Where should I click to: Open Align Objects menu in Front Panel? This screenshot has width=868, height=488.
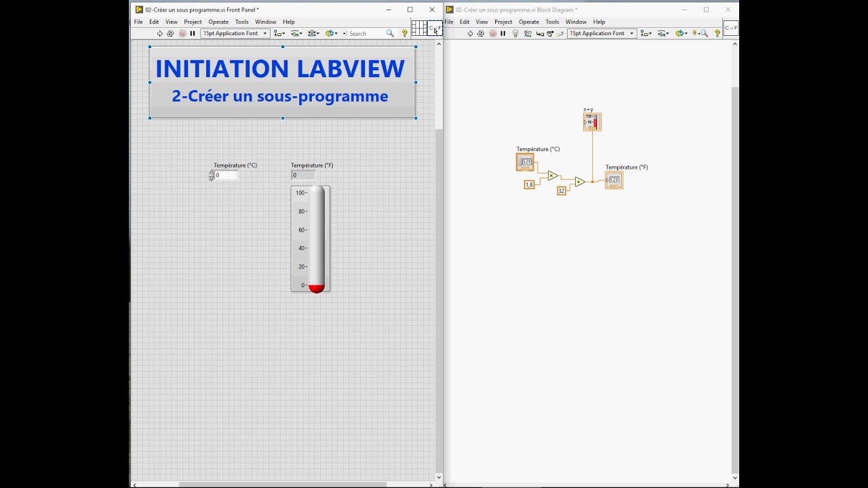(x=279, y=33)
